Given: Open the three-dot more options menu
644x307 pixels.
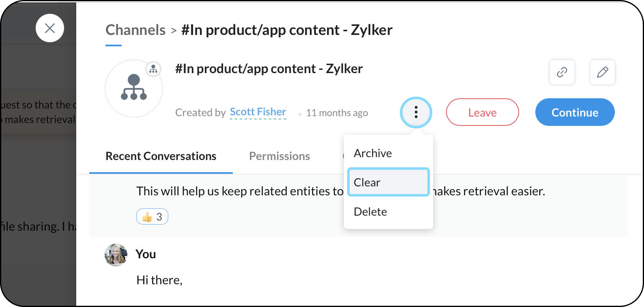Looking at the screenshot, I should point(416,112).
